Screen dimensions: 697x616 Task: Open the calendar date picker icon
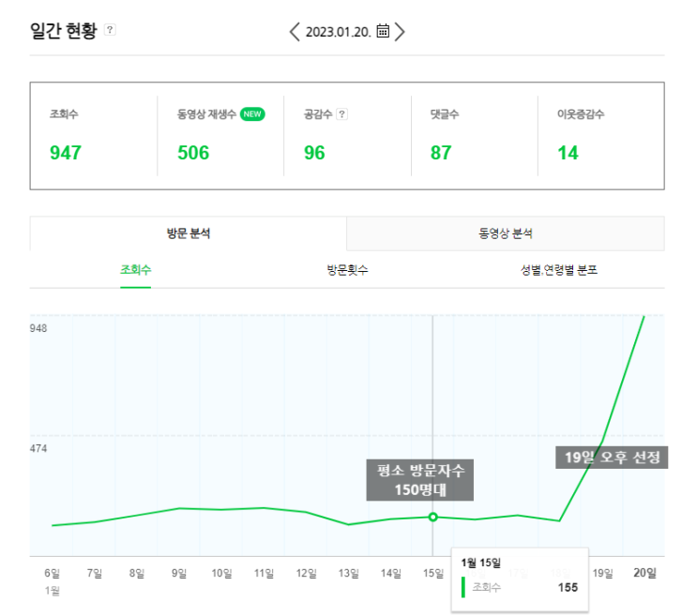[383, 31]
